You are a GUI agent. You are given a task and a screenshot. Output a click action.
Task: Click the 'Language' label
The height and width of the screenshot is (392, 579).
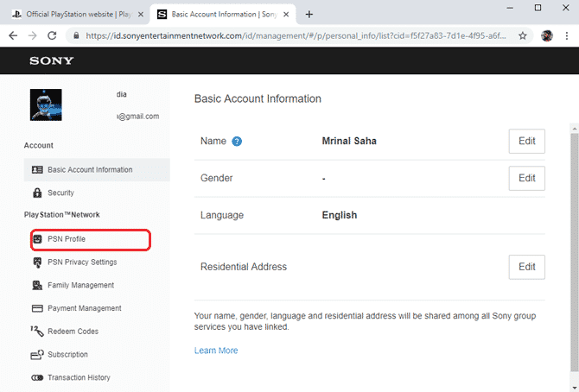(x=222, y=215)
